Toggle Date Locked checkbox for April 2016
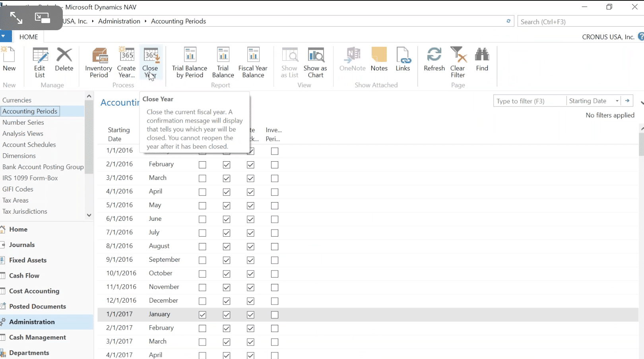This screenshot has width=644, height=359. [x=250, y=192]
